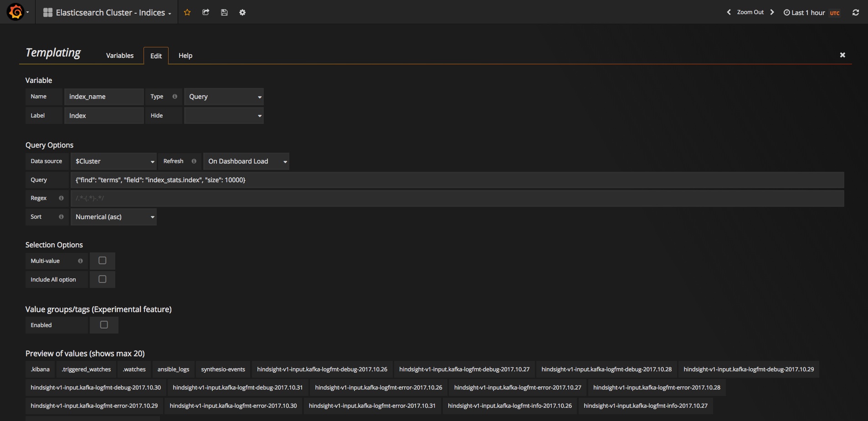This screenshot has height=421, width=868.
Task: Click the Name field containing index_name
Action: [104, 97]
